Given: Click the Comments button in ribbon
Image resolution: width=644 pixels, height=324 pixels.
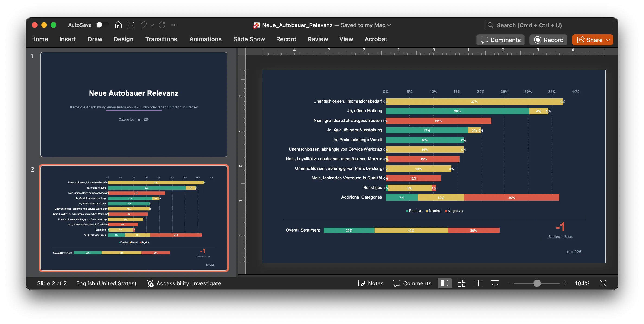Looking at the screenshot, I should click(500, 40).
